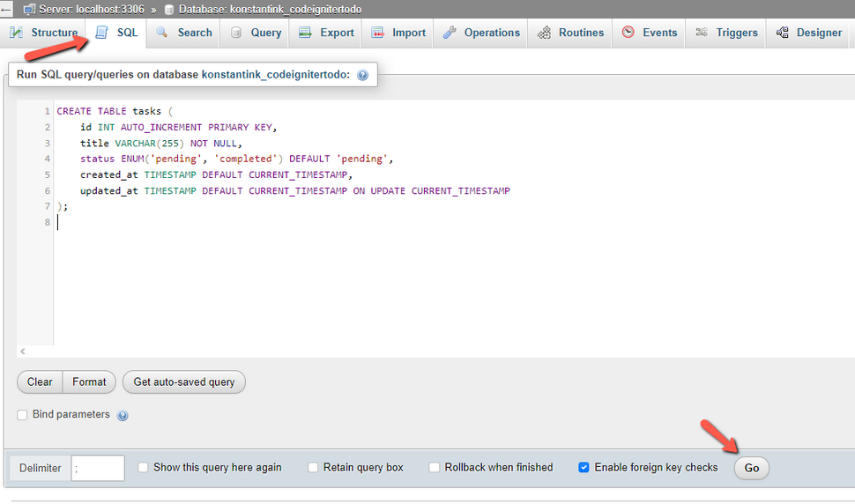This screenshot has width=855, height=504.
Task: Open the Structure tab
Action: tap(43, 33)
